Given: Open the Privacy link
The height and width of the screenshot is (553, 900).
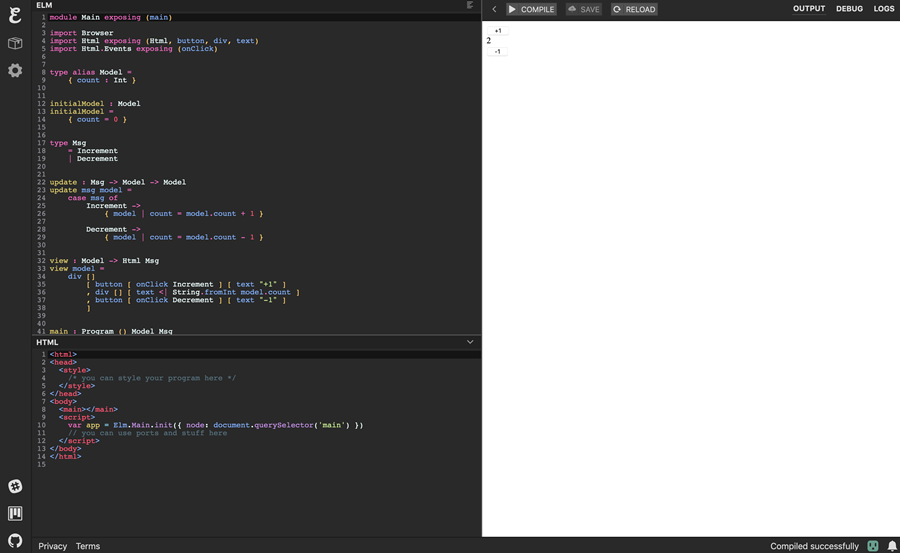Looking at the screenshot, I should click(x=53, y=546).
